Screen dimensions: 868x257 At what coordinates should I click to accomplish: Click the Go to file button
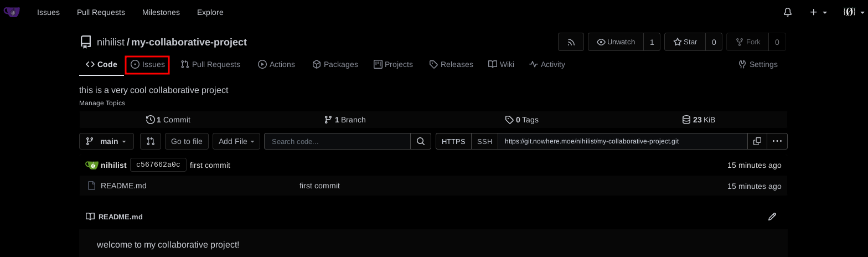point(187,141)
